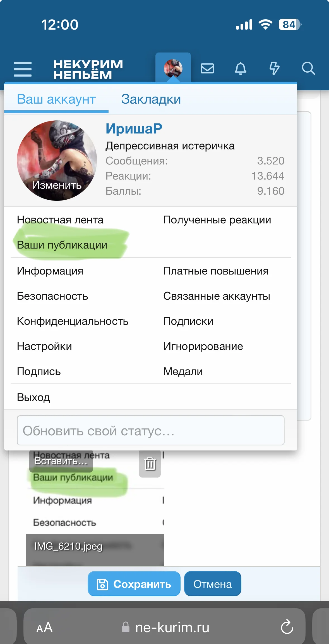The width and height of the screenshot is (329, 644).
Task: Open Полученные реакции menu item
Action: 217,220
